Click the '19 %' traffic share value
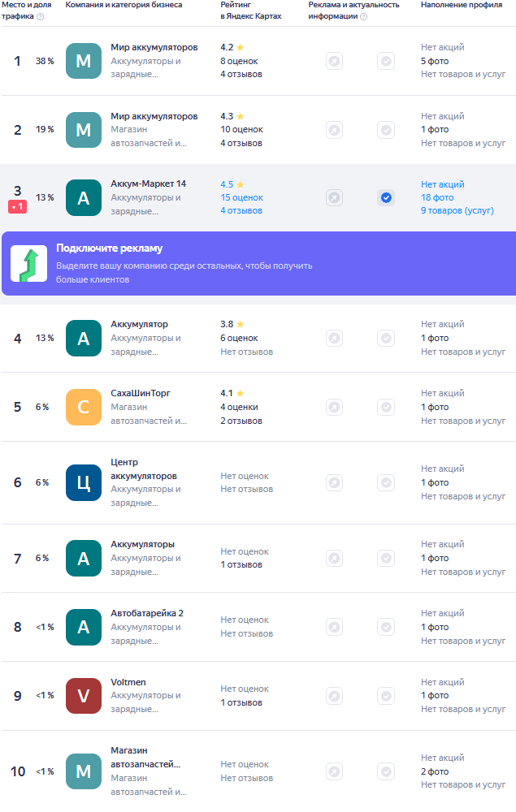The image size is (516, 812). 45,129
